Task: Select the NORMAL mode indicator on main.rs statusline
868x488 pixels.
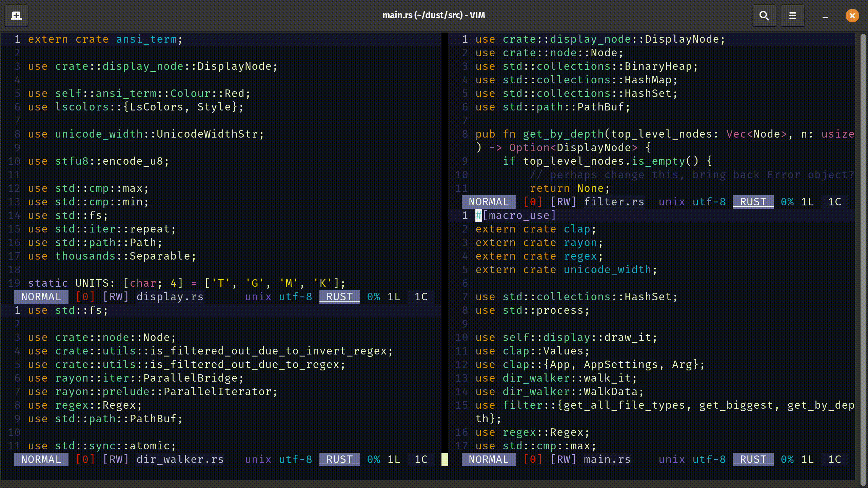Action: [x=489, y=459]
